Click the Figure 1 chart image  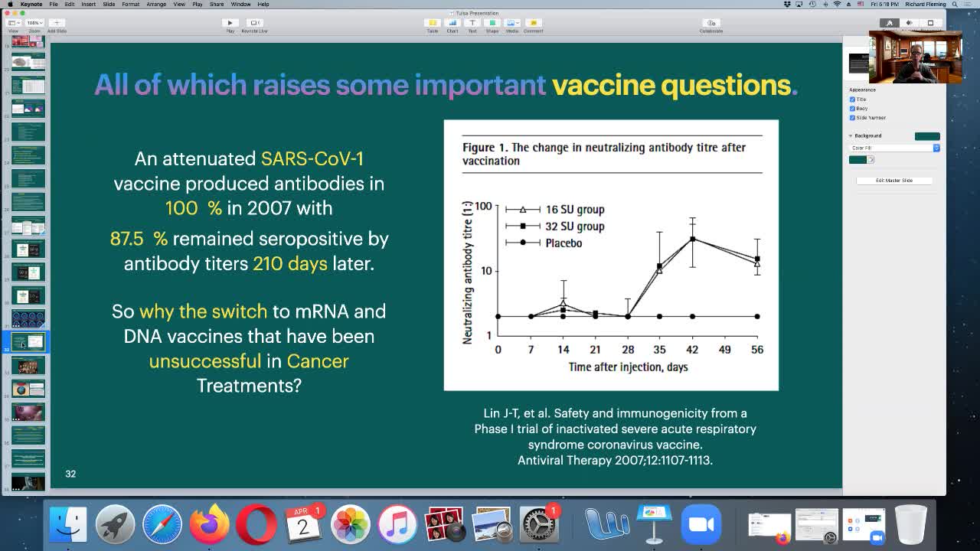[x=611, y=255]
